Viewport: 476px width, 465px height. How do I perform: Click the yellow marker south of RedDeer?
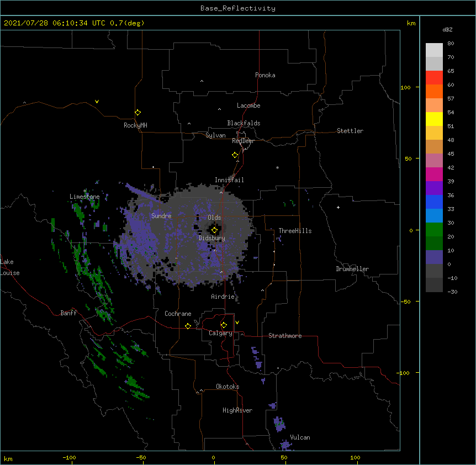coord(235,155)
